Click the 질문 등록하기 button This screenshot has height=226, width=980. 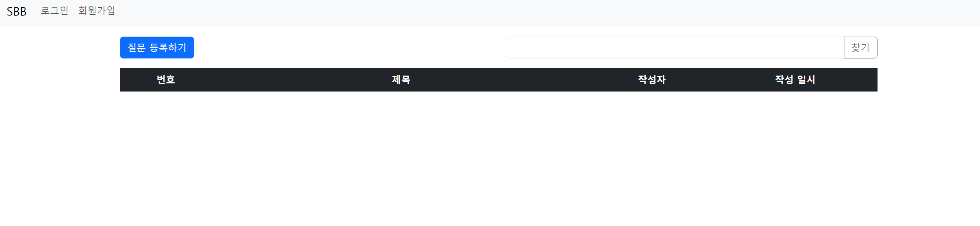[x=157, y=48]
